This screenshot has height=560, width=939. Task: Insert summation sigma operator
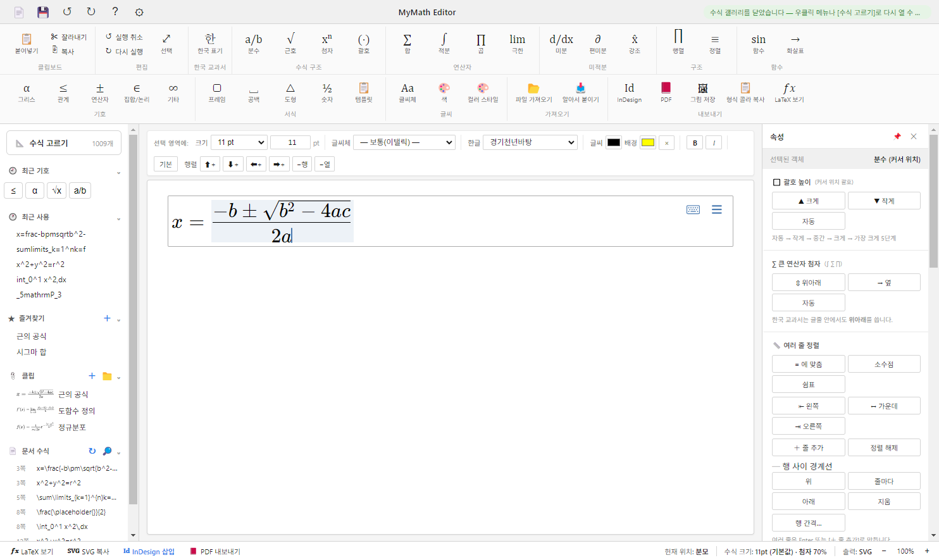point(407,44)
